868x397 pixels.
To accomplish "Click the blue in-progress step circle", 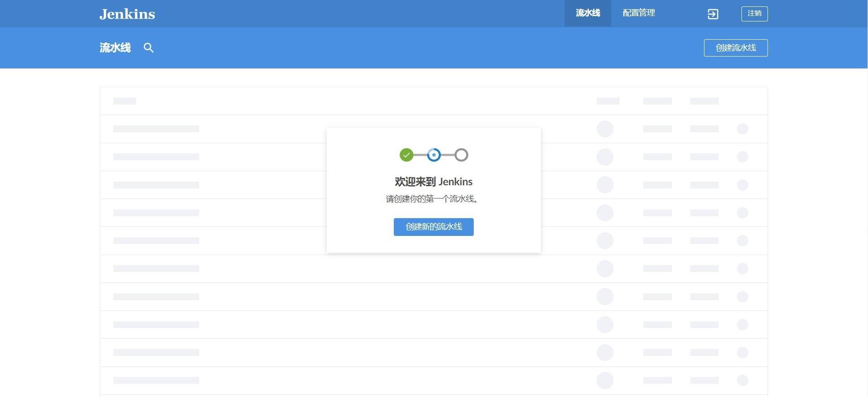I will (x=434, y=155).
